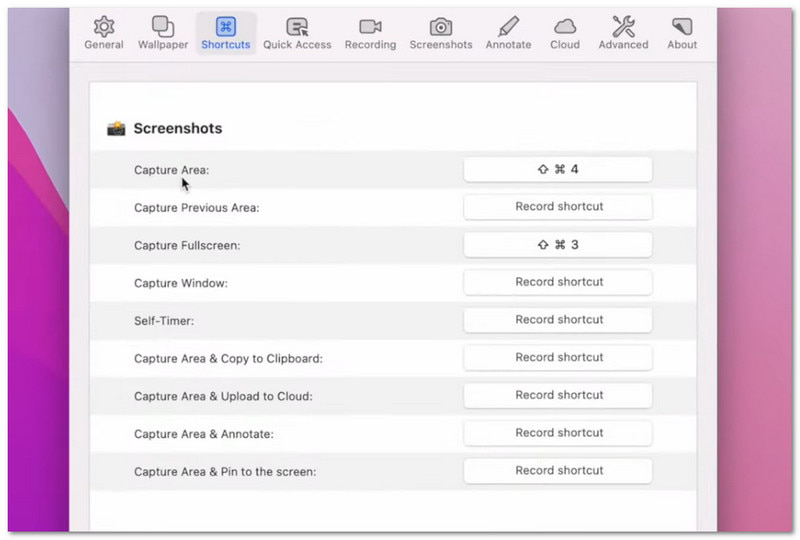Screen dimensions: 800x540
Task: Record shortcut for Capture Area & Copy to Clipboard
Action: point(558,357)
